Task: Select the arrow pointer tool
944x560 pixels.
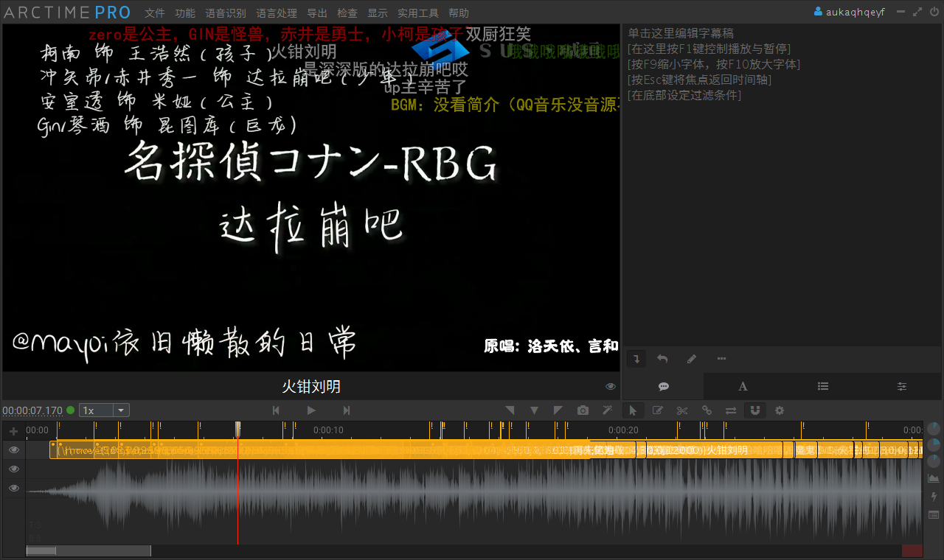Action: (633, 410)
